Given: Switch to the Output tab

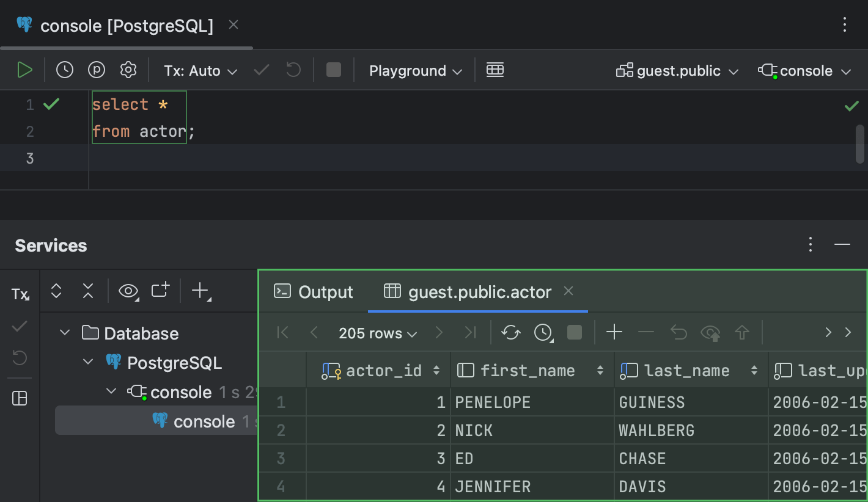Looking at the screenshot, I should (x=313, y=291).
